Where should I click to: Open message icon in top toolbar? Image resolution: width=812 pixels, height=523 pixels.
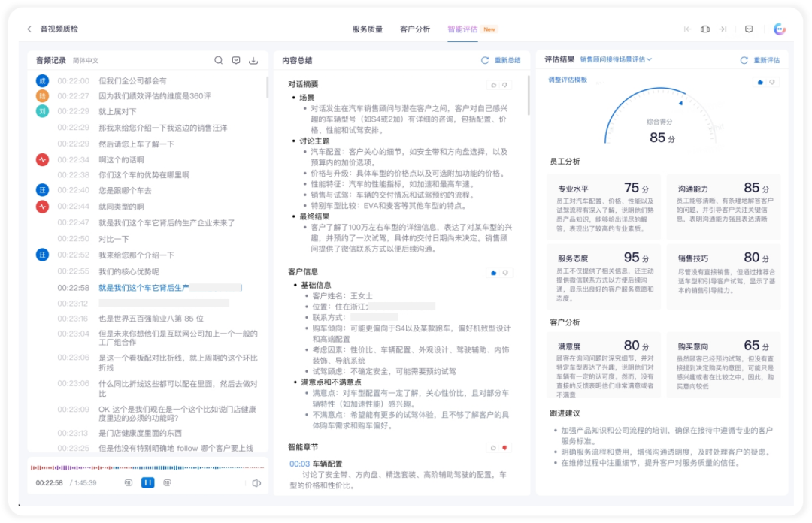coord(749,29)
